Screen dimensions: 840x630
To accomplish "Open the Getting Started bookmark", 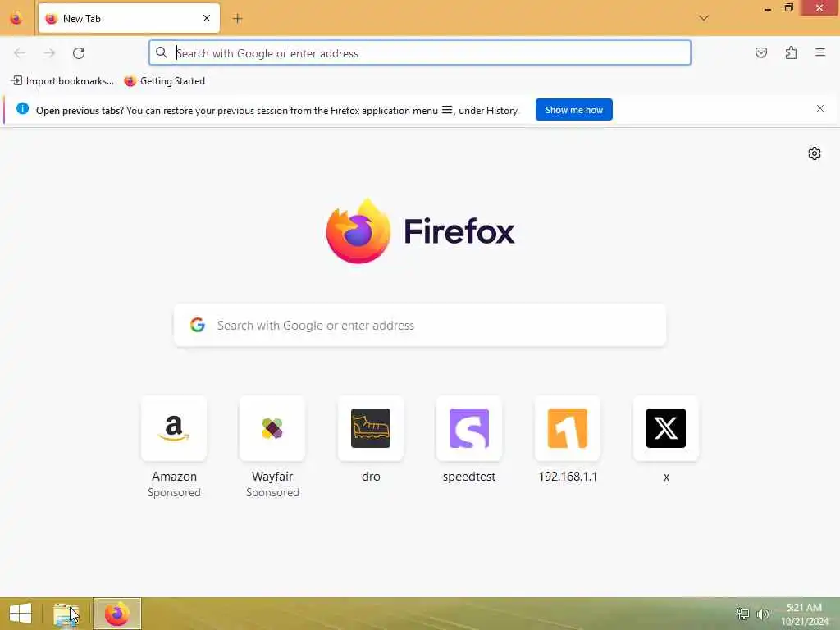I will 164,81.
